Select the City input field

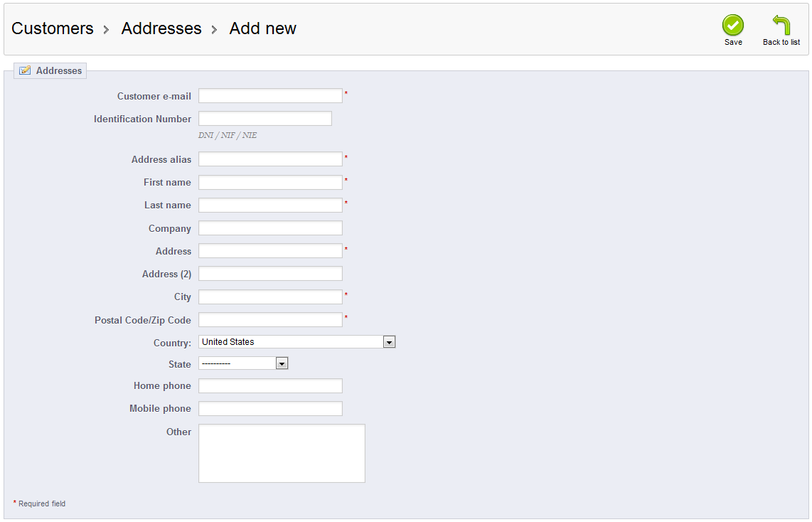pos(270,297)
